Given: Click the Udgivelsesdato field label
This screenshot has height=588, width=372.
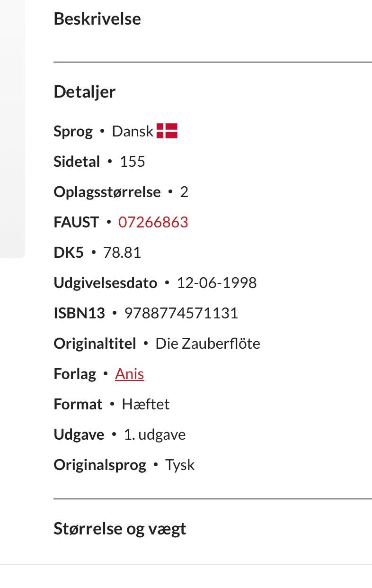Looking at the screenshot, I should 105,283.
